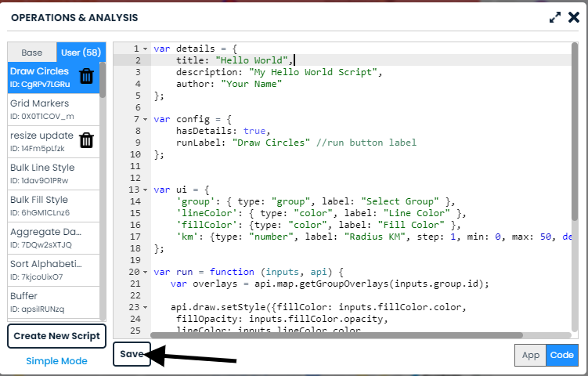Close the Operations & Analysis dialog
The height and width of the screenshot is (376, 588).
(x=573, y=17)
